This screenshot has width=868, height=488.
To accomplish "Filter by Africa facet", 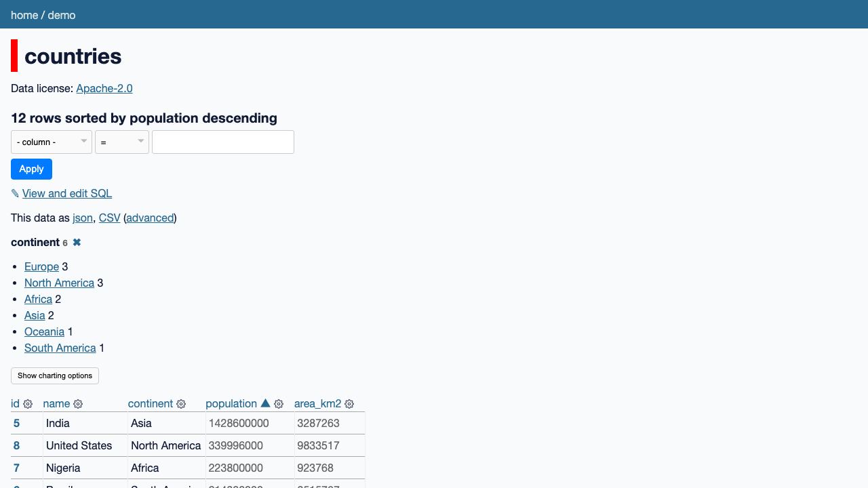I will [x=38, y=299].
